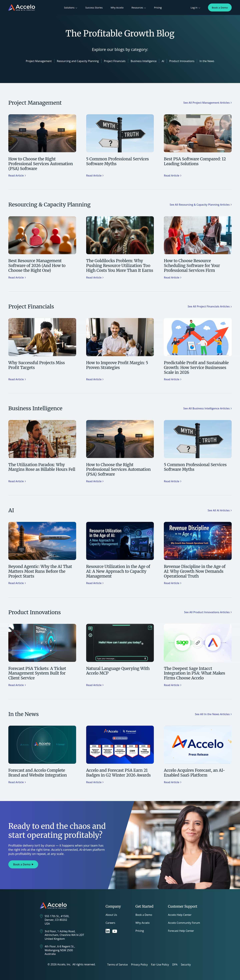Viewport: 240px width, 980px height.
Task: Select the Project Financials blog category
Action: click(115, 61)
